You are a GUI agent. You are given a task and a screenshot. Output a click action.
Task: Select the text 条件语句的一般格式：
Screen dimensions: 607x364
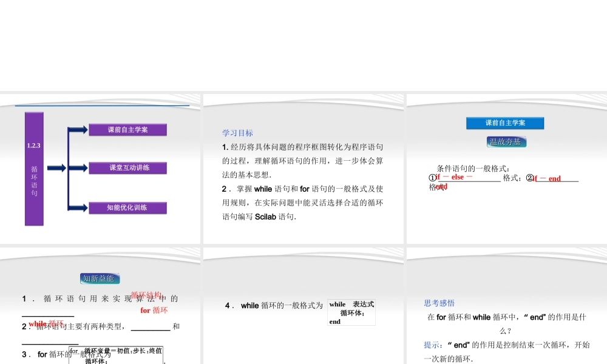[x=473, y=168]
